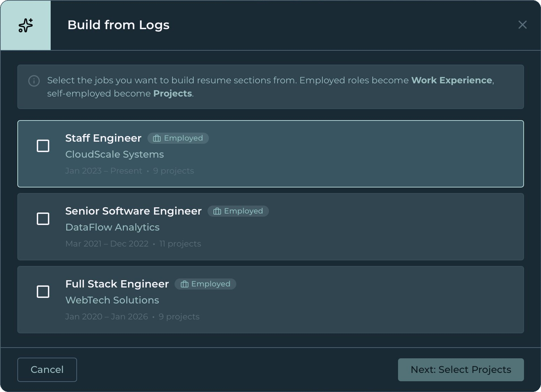Click the briefcase icon on Full Stack Engineer's badge
541x392 pixels.
coord(184,284)
